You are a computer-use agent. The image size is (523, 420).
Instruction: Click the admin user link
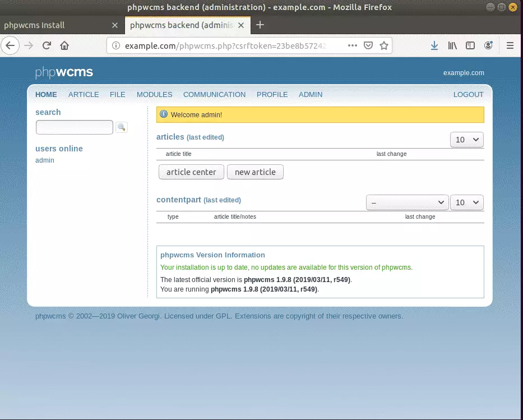pos(45,160)
